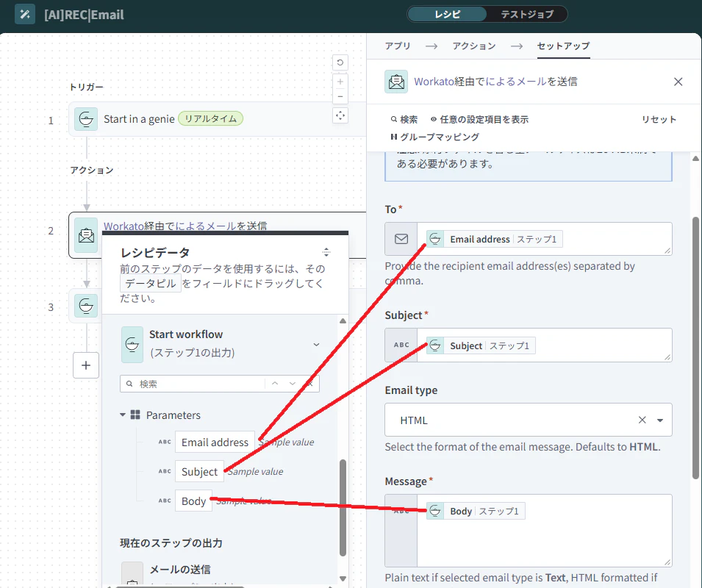Zoom in on the recipe canvas
The image size is (702, 588).
point(340,82)
